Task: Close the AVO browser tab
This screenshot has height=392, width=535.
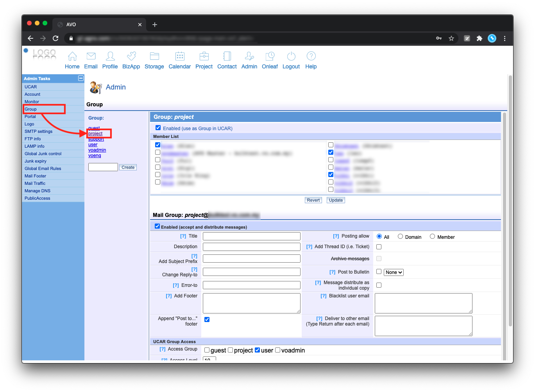Action: 140,25
